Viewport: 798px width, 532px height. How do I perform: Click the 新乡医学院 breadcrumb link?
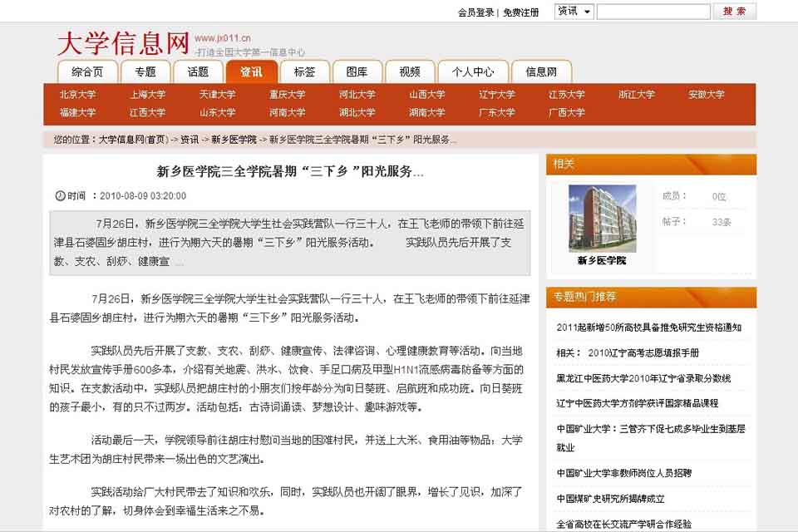coord(234,140)
